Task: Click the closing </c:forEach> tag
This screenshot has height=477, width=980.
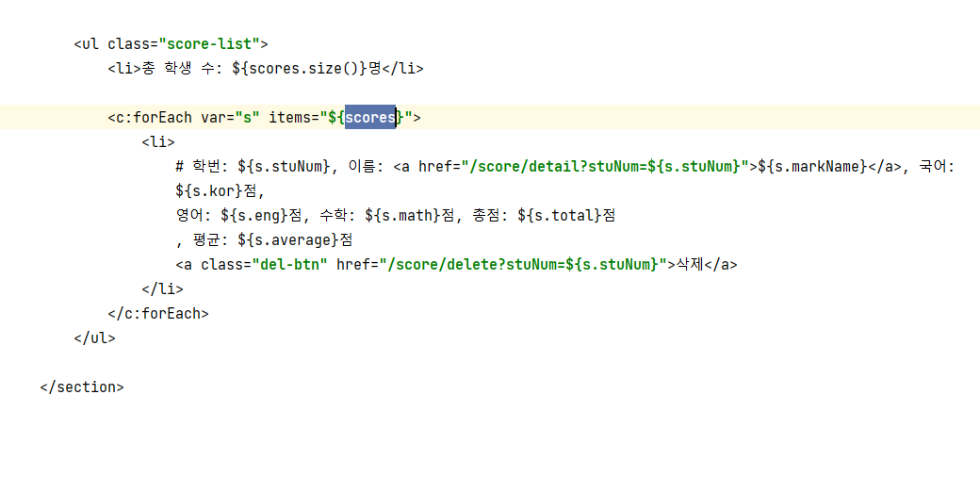Action: [x=158, y=313]
